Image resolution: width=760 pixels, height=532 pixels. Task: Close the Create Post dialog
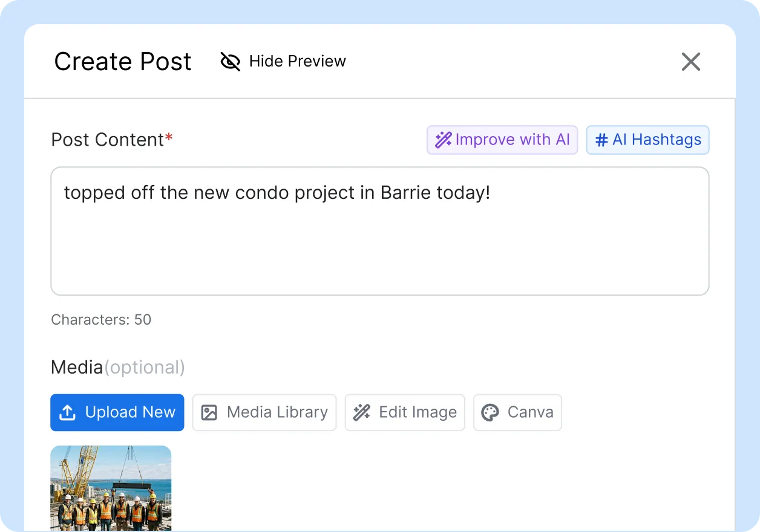click(x=690, y=62)
